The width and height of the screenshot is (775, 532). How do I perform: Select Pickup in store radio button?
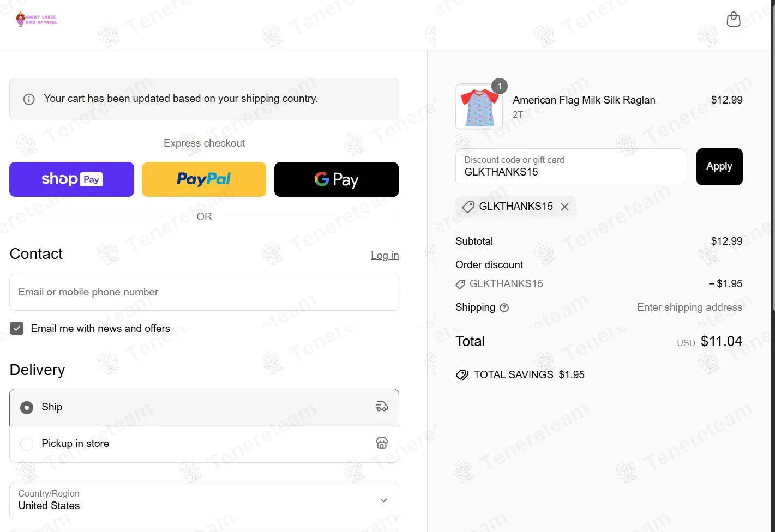pos(27,444)
